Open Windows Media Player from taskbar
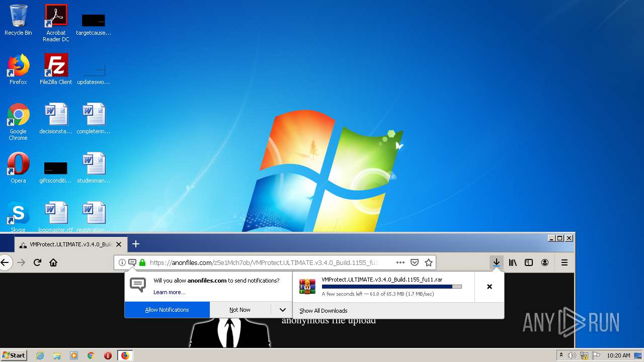The image size is (644, 362). point(74,355)
